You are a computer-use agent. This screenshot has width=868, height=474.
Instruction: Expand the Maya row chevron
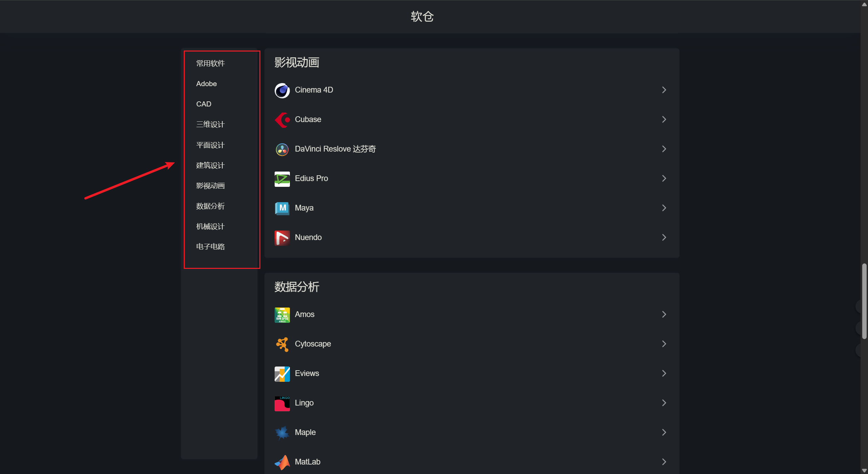664,208
